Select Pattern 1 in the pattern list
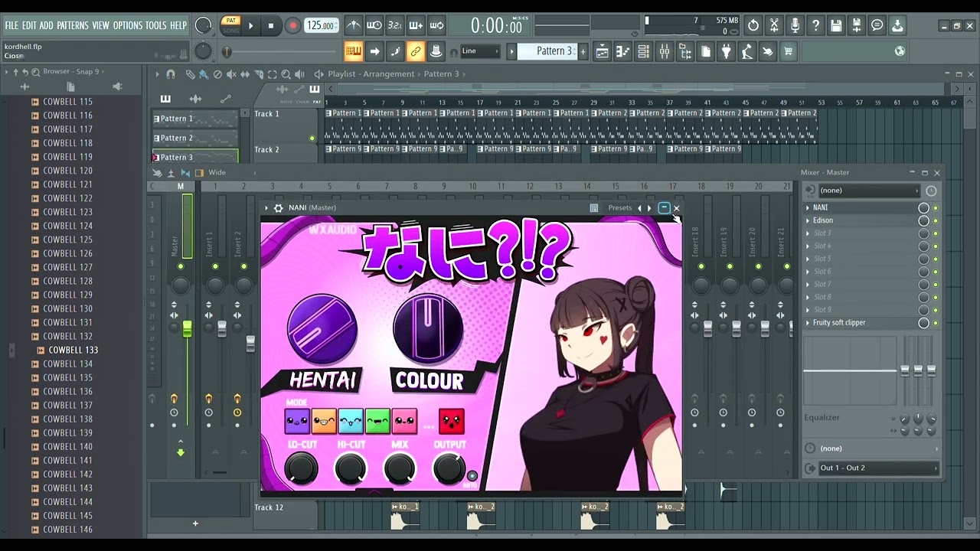 (195, 119)
